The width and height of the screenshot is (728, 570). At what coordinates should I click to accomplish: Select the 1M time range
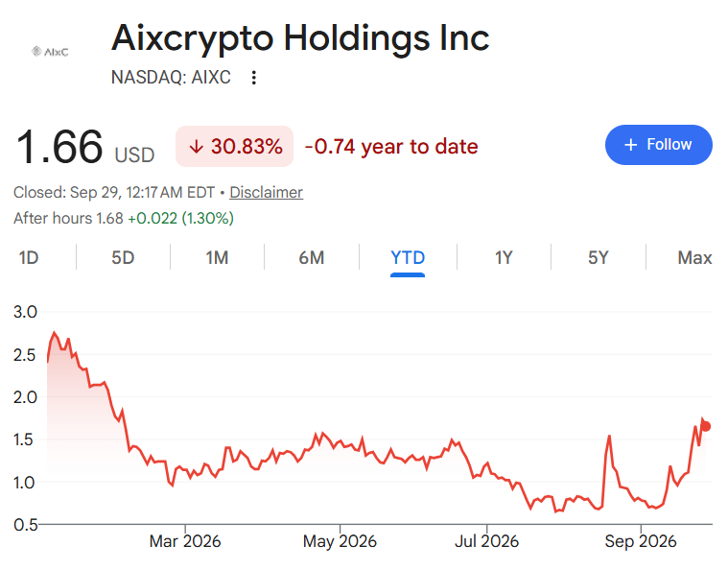coord(218,257)
